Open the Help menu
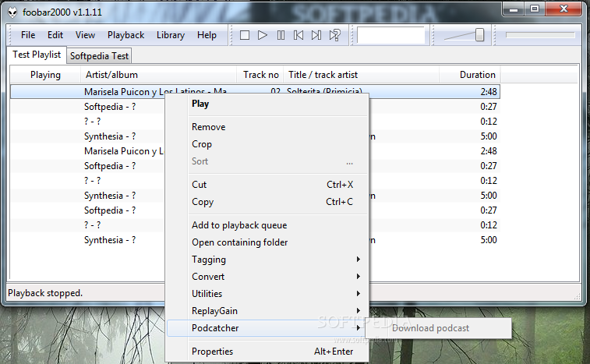 [207, 35]
